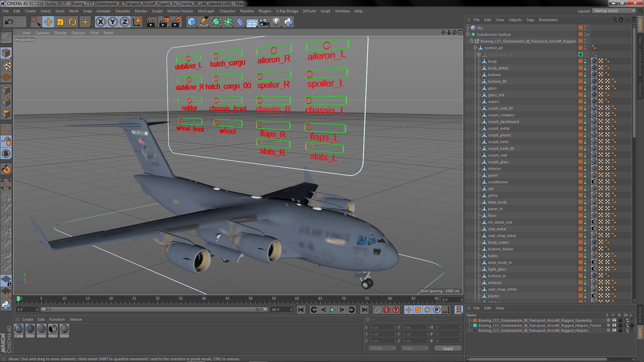Screen dimensions: 644x362
Task: Click the magnet tool icon
Action: point(6,169)
